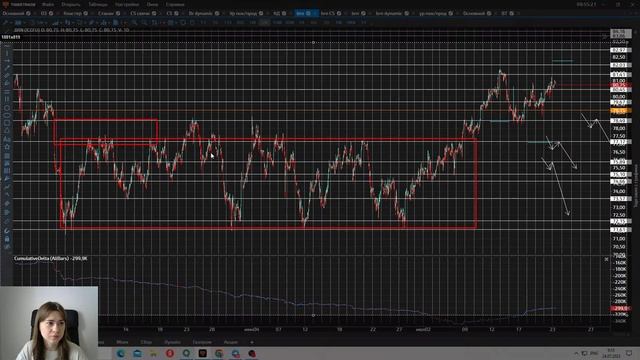Image resolution: width=640 pixels, height=360 pixels.
Task: Open the Таблицы menu
Action: (98, 4)
